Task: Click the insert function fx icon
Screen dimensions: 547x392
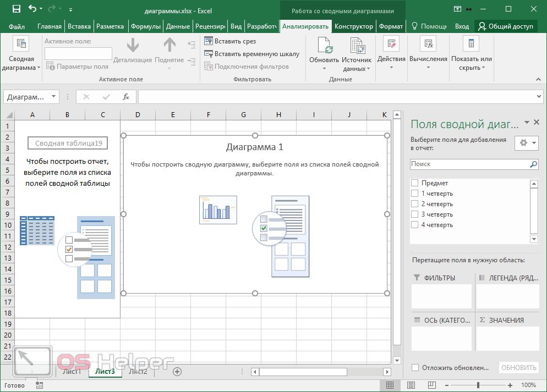Action: pos(126,97)
